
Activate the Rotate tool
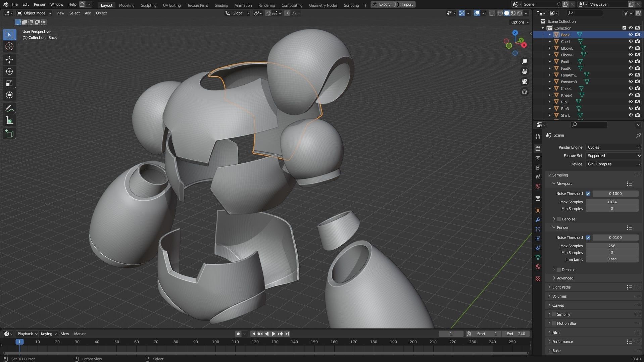click(9, 71)
